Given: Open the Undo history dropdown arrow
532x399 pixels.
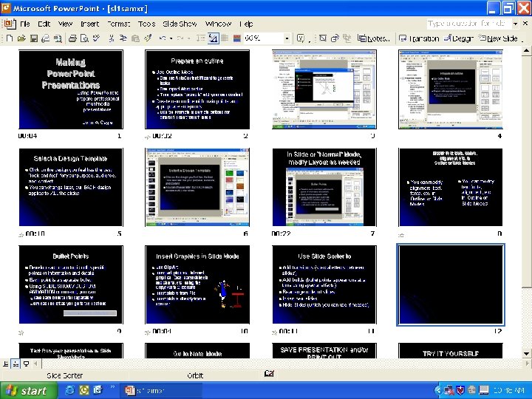Looking at the screenshot, I should 171,38.
